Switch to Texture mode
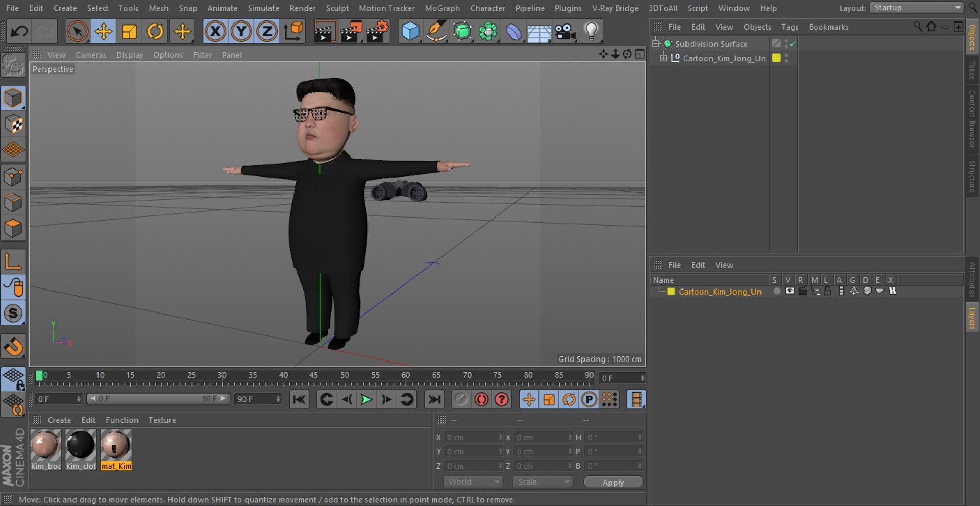 tap(13, 124)
